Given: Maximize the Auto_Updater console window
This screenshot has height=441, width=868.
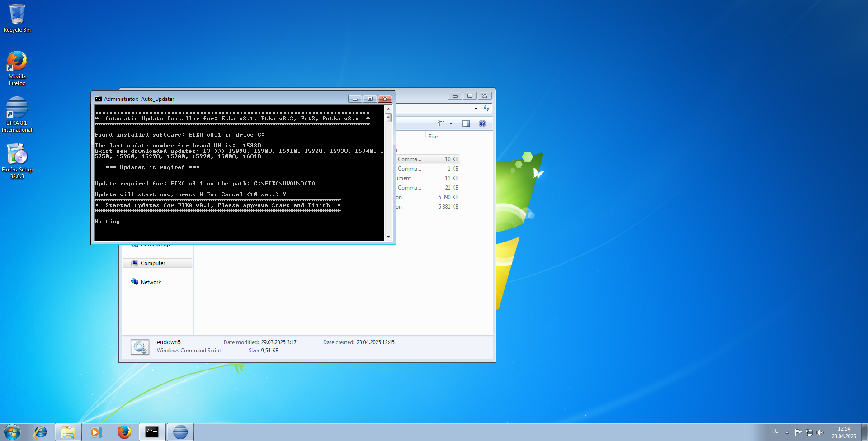Looking at the screenshot, I should coord(370,99).
